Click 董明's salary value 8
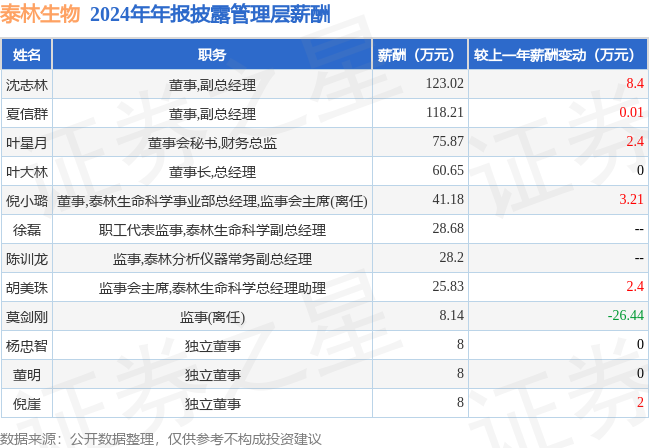 [460, 373]
